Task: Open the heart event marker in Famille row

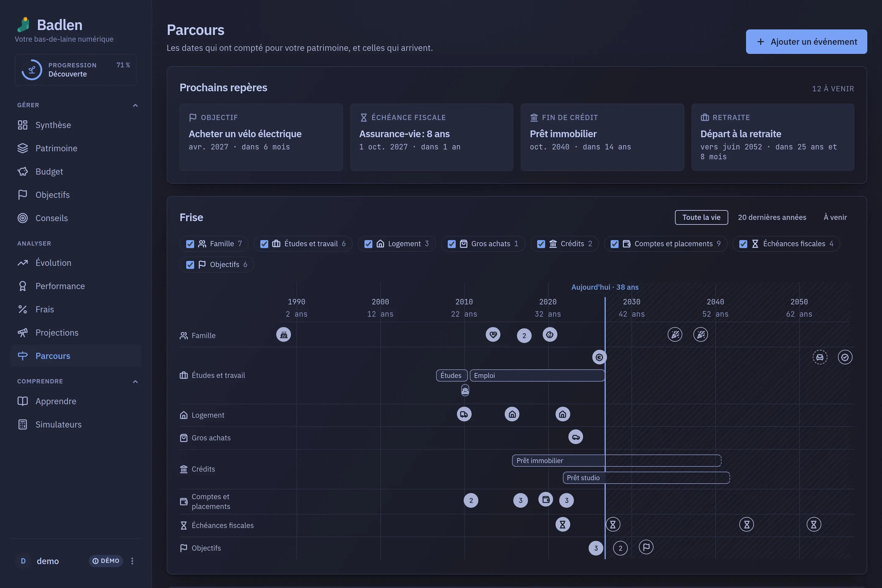Action: point(493,334)
